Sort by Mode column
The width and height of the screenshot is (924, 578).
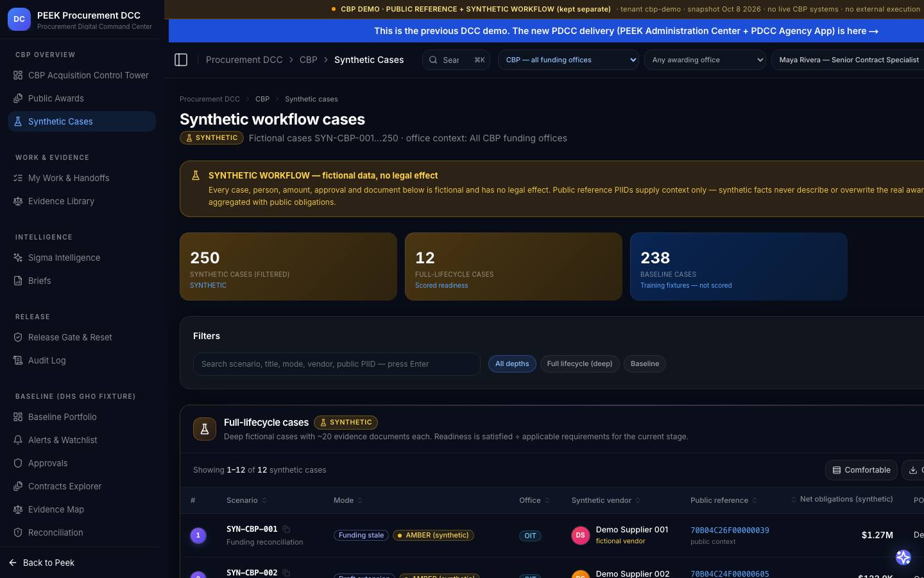click(x=348, y=500)
